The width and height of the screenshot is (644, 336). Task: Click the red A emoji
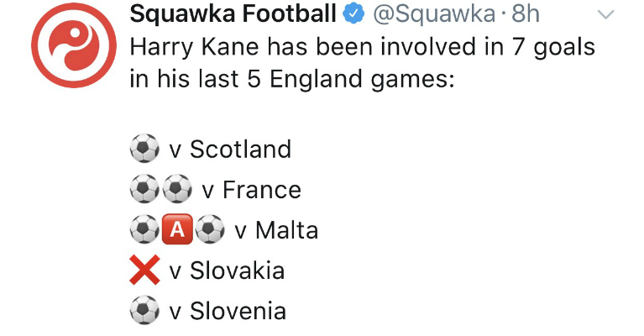pos(177,231)
